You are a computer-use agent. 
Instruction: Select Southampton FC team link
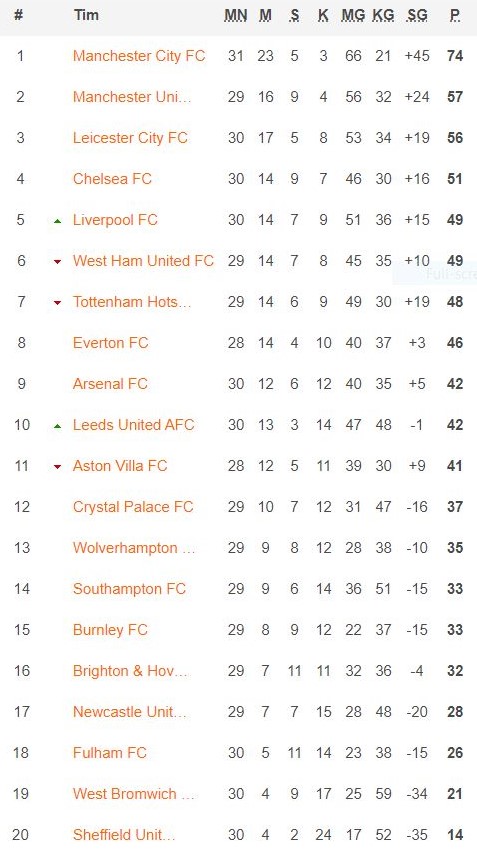[129, 589]
